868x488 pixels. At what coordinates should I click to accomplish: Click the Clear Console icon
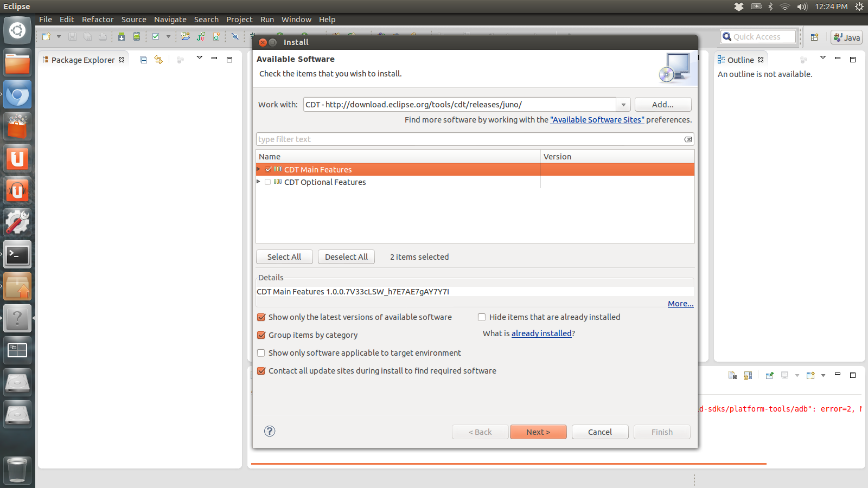(732, 375)
